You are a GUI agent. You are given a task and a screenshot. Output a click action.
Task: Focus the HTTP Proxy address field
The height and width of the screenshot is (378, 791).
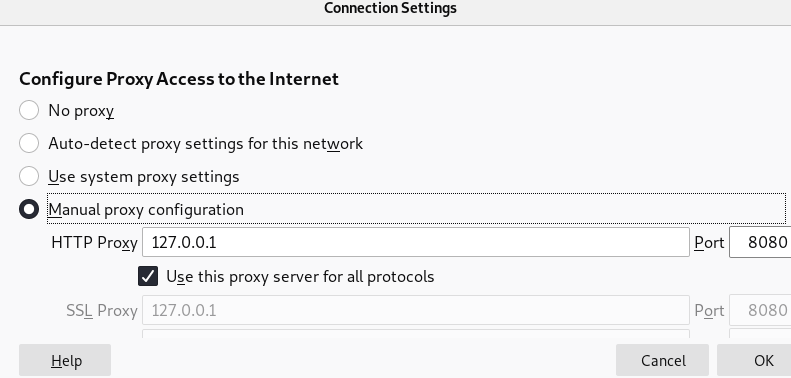click(416, 242)
